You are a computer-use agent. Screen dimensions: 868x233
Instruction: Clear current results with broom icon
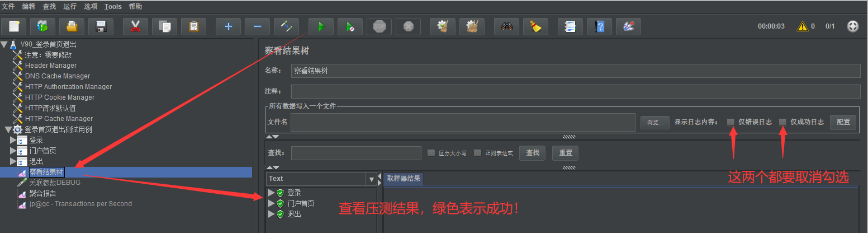443,26
